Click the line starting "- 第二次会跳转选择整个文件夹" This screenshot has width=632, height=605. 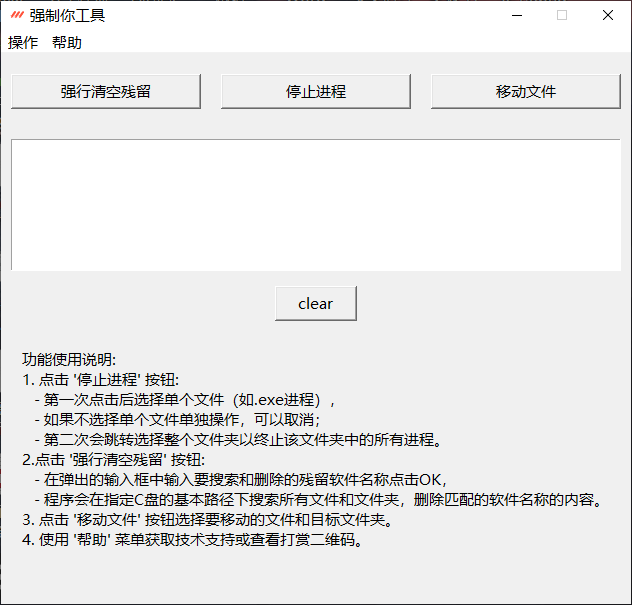coord(238,440)
